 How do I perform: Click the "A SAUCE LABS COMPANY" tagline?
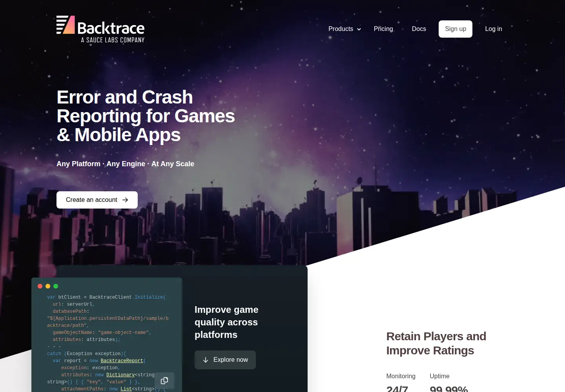click(113, 40)
